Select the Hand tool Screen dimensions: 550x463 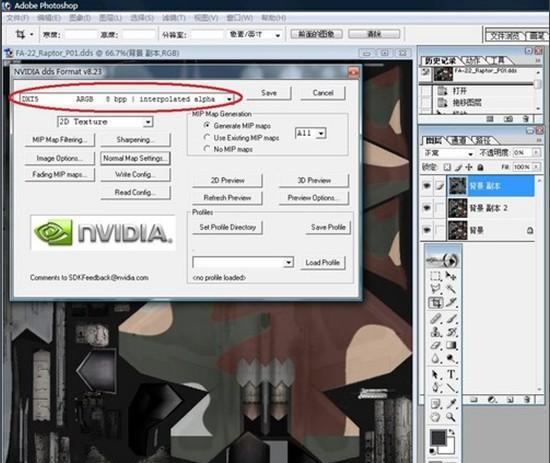[x=435, y=417]
